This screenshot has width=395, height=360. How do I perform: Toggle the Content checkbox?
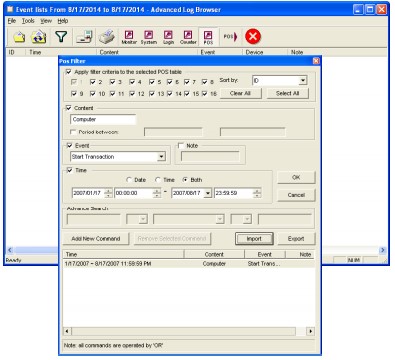coord(69,108)
